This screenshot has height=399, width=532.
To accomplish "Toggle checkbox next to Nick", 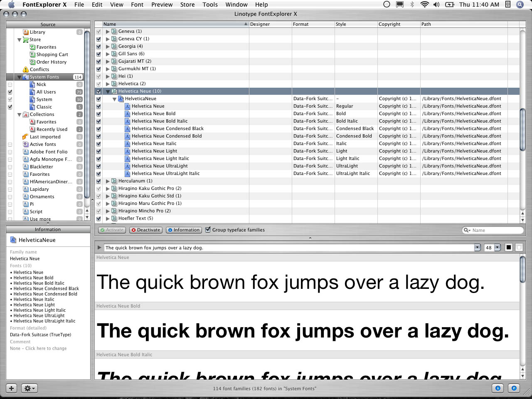I will [x=10, y=84].
